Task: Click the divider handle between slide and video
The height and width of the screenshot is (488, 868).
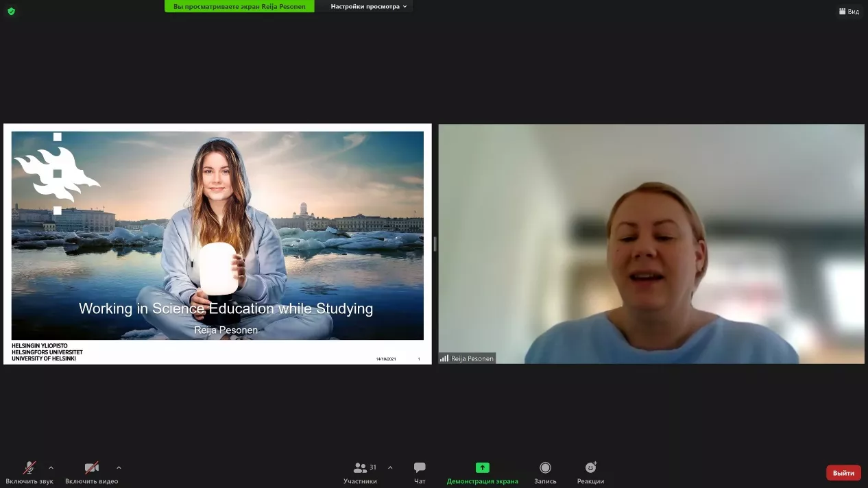Action: point(435,244)
